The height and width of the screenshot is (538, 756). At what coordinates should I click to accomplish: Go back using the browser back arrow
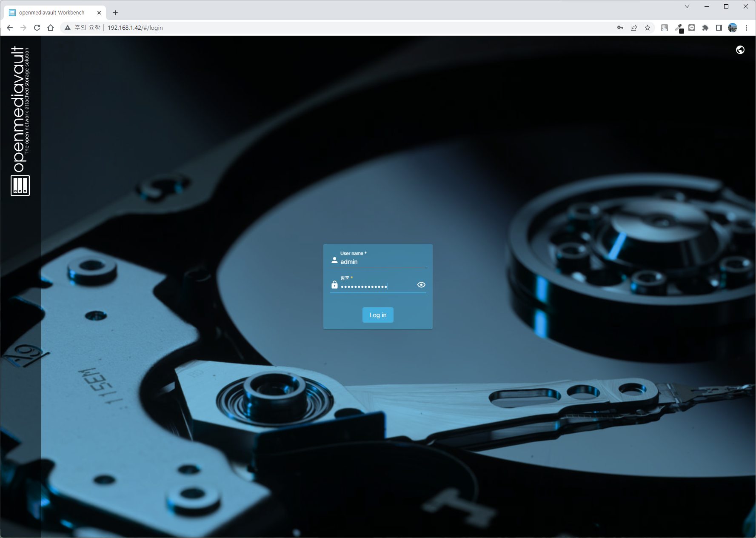coord(10,28)
